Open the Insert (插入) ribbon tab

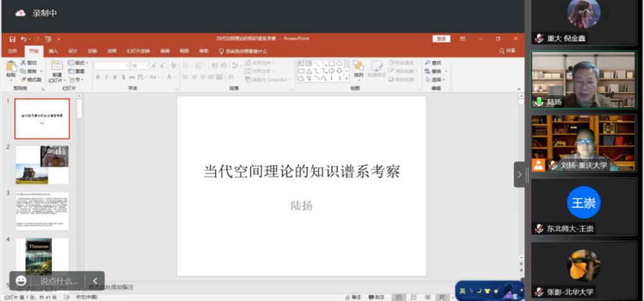pyautogui.click(x=53, y=51)
